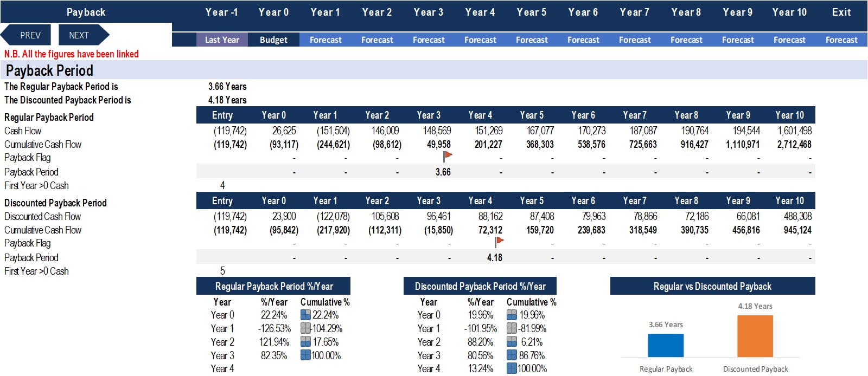Image resolution: width=868 pixels, height=376 pixels.
Task: Select the 121.94% value for Year 2
Action: point(274,342)
